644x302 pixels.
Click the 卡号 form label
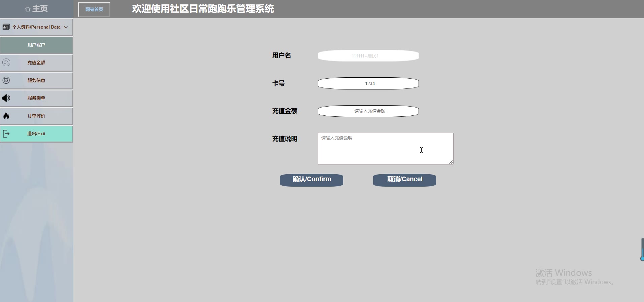pyautogui.click(x=279, y=83)
